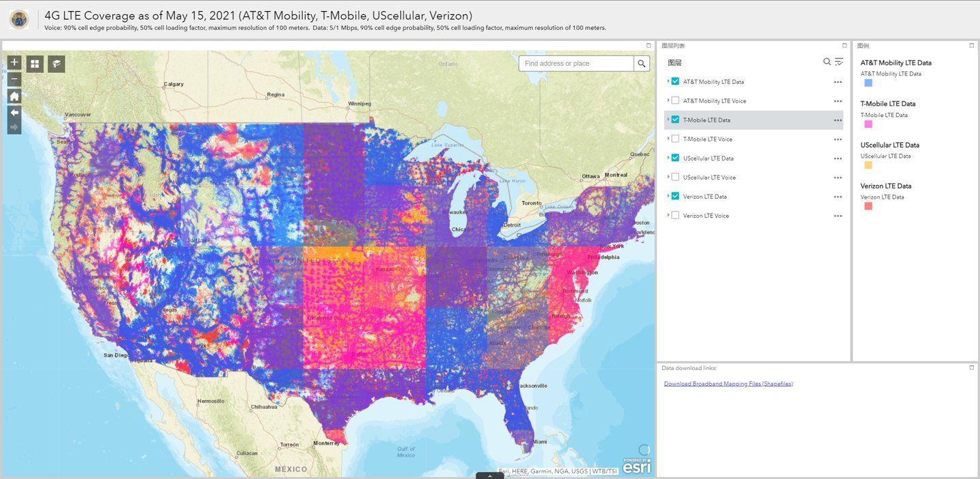The image size is (980, 479).
Task: Click the blue AT&T Mobility legend swatch
Action: click(x=868, y=83)
